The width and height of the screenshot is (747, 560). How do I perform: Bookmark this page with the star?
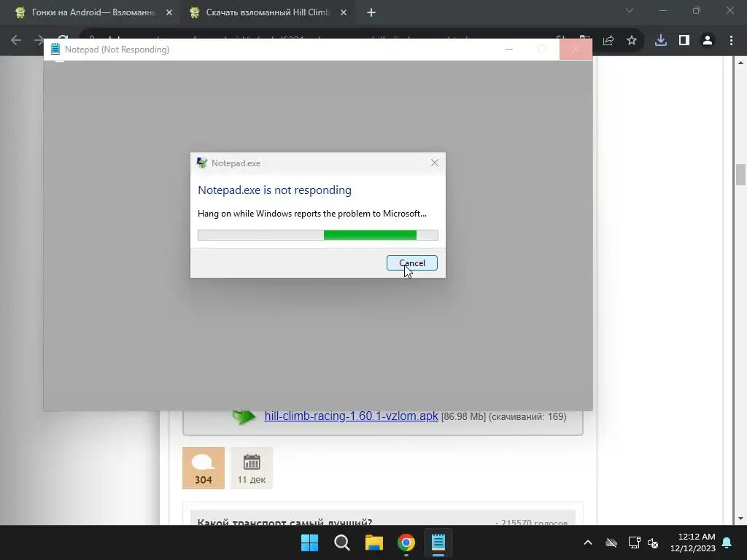632,41
